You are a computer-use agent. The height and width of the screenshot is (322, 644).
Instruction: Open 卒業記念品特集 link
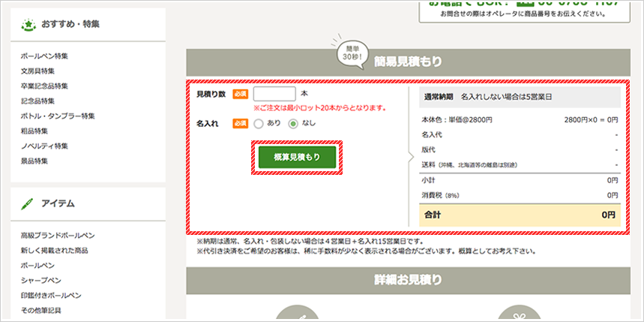pyautogui.click(x=44, y=86)
